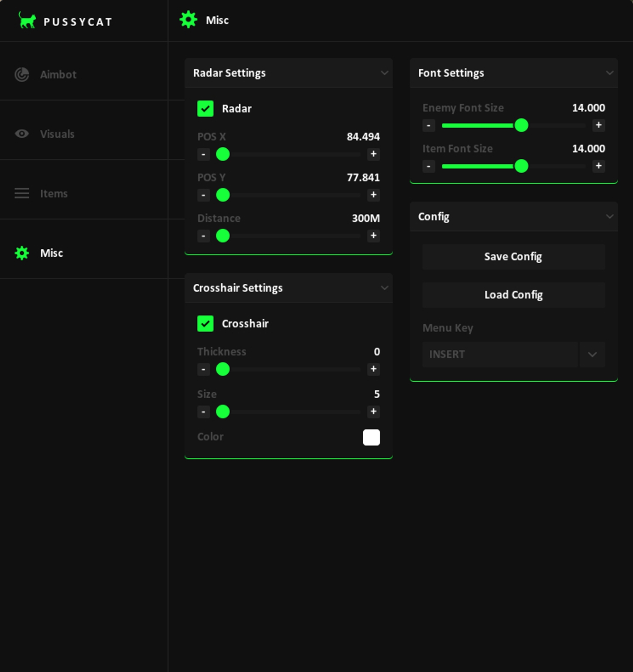Collapse the Radar Settings section
Image resolution: width=633 pixels, height=672 pixels.
point(384,73)
